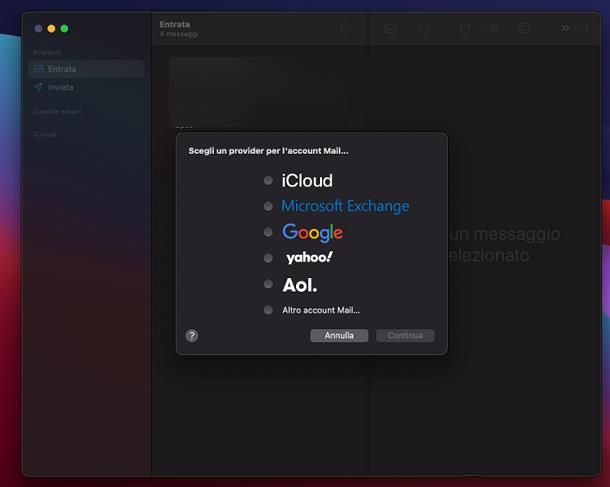Select the Microsoft Exchange radio button

click(268, 206)
